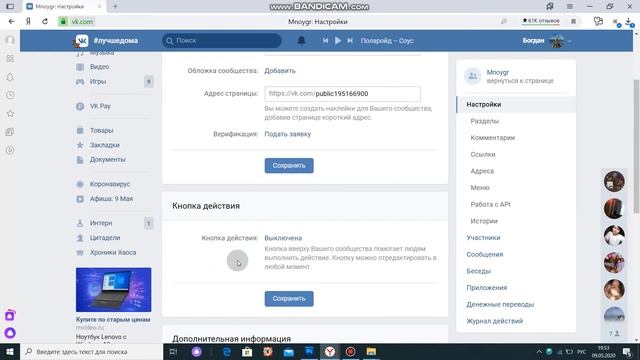This screenshot has width=640, height=360.
Task: Click Сохранить button under Кнопка действия
Action: pyautogui.click(x=289, y=298)
